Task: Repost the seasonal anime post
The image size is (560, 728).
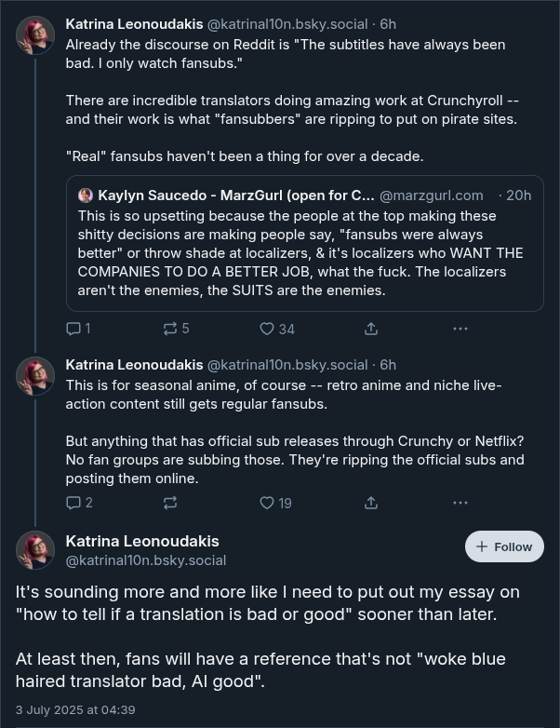Action: click(170, 503)
